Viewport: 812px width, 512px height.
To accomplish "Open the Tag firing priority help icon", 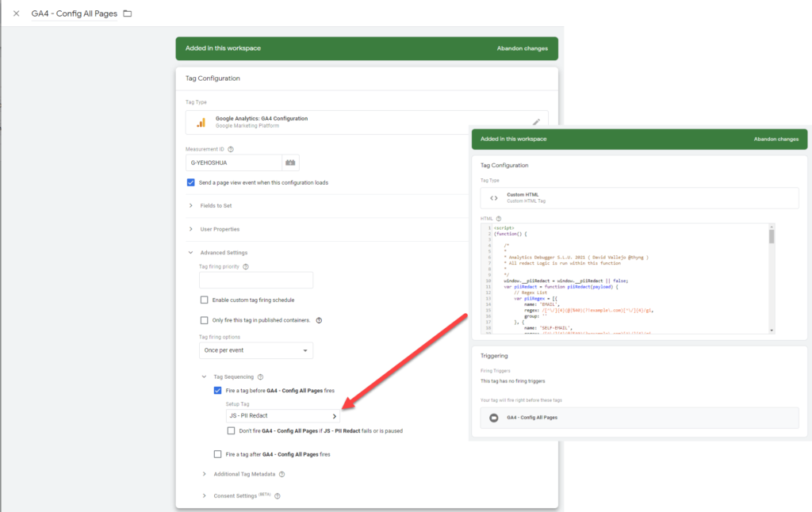I will 246,266.
